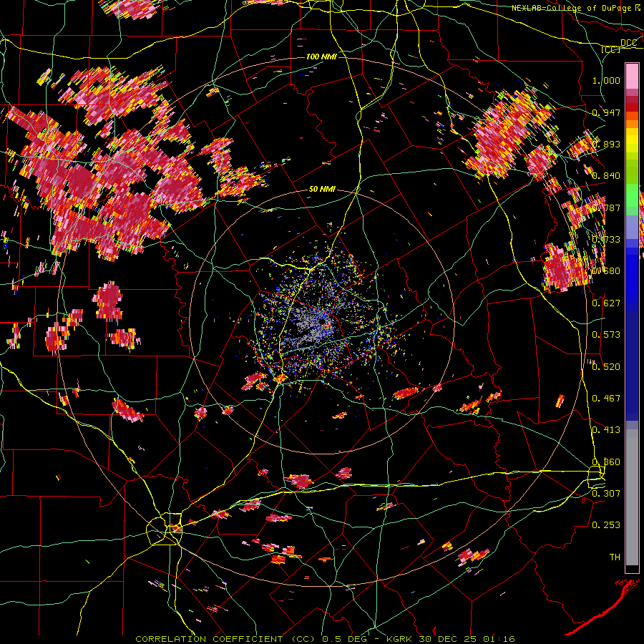
Task: Click the 0.5 DEG elevation text
Action: point(344,639)
